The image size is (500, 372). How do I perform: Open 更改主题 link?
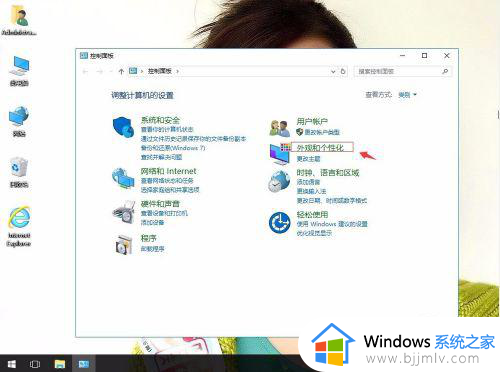pos(308,159)
